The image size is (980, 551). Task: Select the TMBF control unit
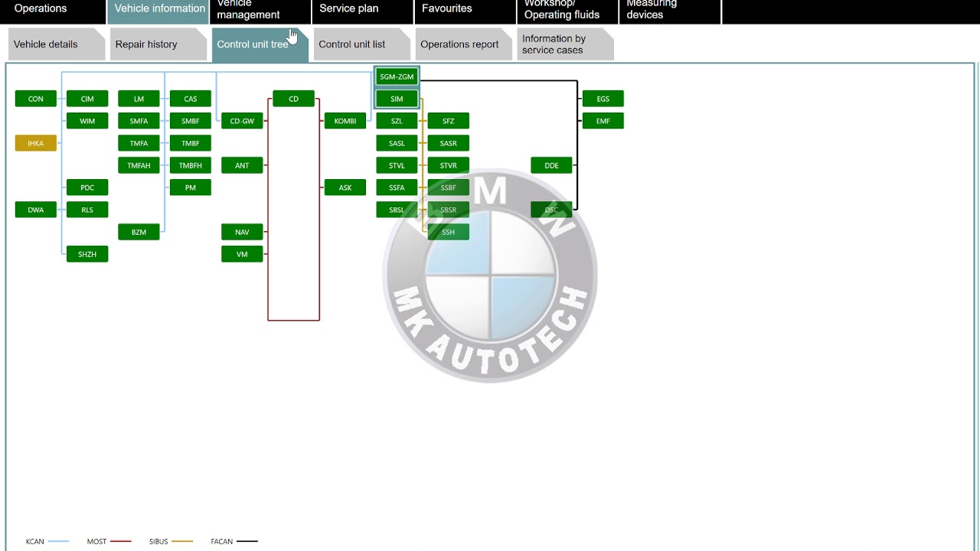coord(191,143)
